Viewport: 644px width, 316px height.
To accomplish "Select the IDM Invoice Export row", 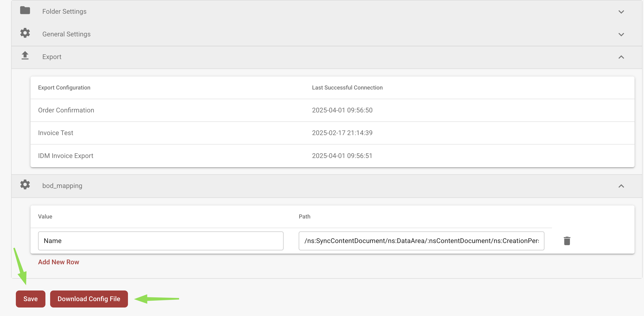I will 66,155.
